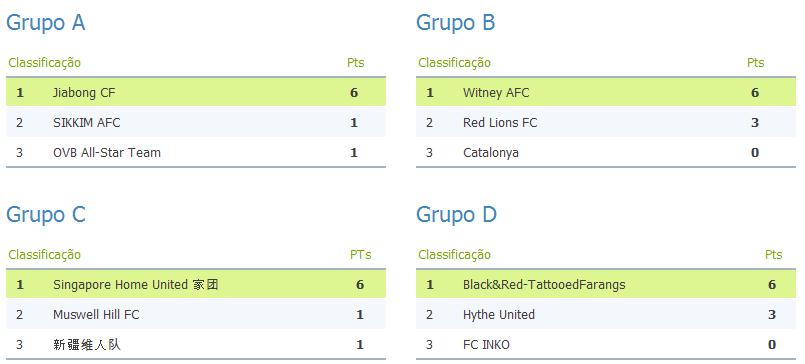Open Red Lions FC team page
Viewport: 805px width, 364px height.
click(500, 123)
